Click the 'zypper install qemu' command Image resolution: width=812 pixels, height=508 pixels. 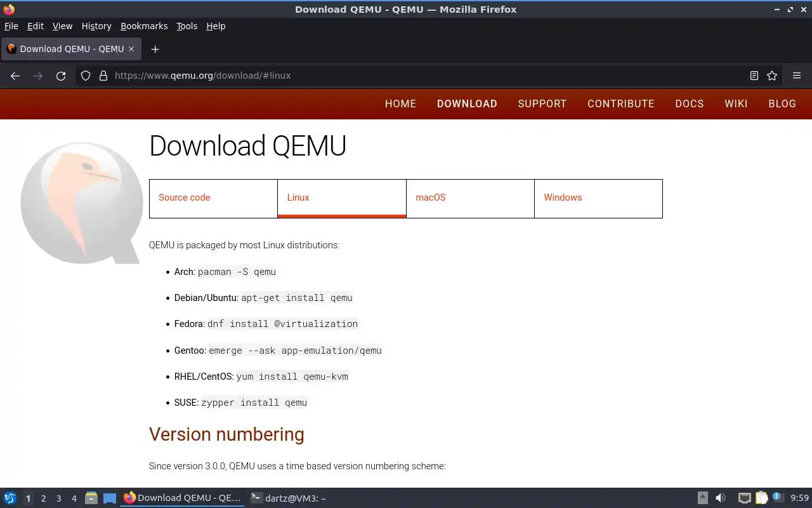click(x=254, y=403)
